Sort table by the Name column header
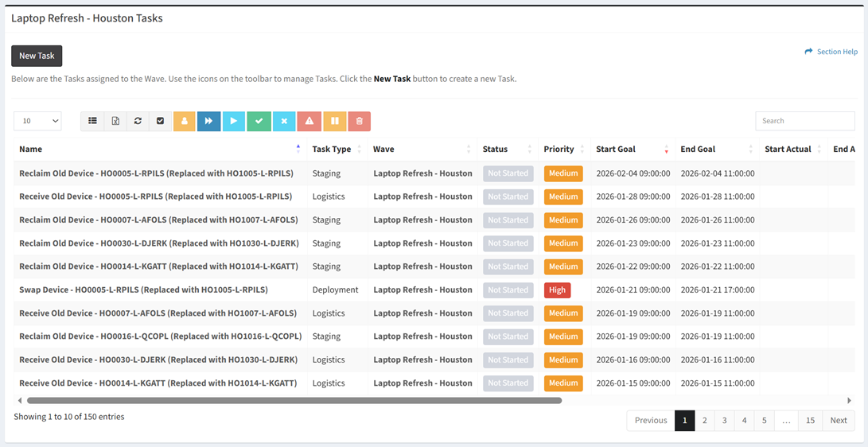Viewport: 868px width, 447px height. pos(32,150)
